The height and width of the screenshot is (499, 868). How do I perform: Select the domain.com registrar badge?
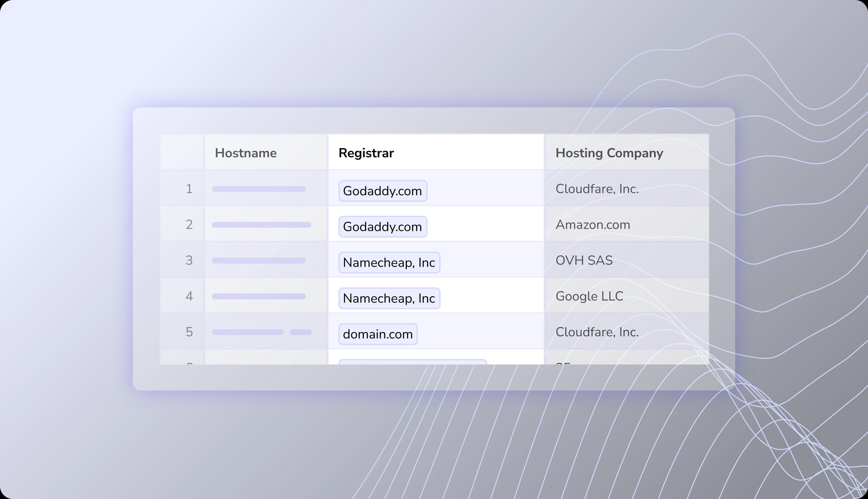(378, 334)
